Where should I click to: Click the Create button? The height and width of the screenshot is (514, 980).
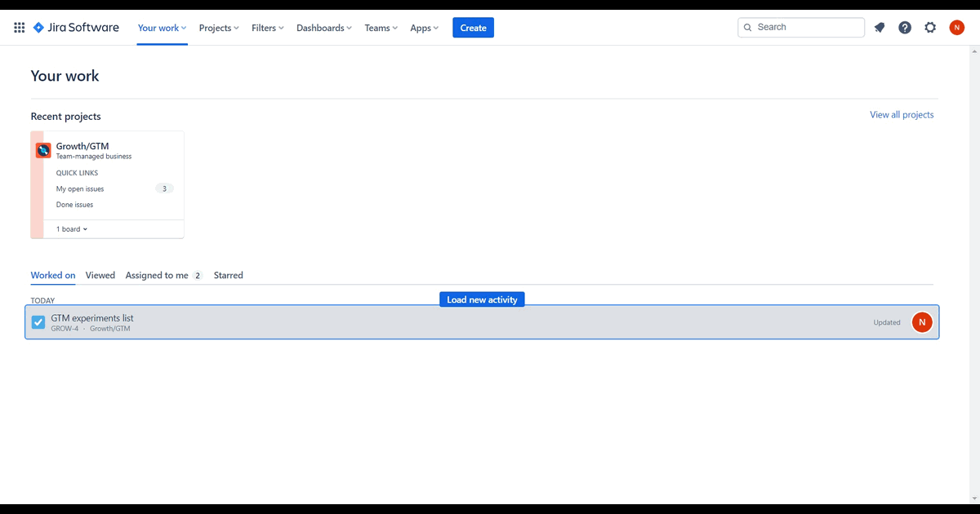[x=474, y=28]
